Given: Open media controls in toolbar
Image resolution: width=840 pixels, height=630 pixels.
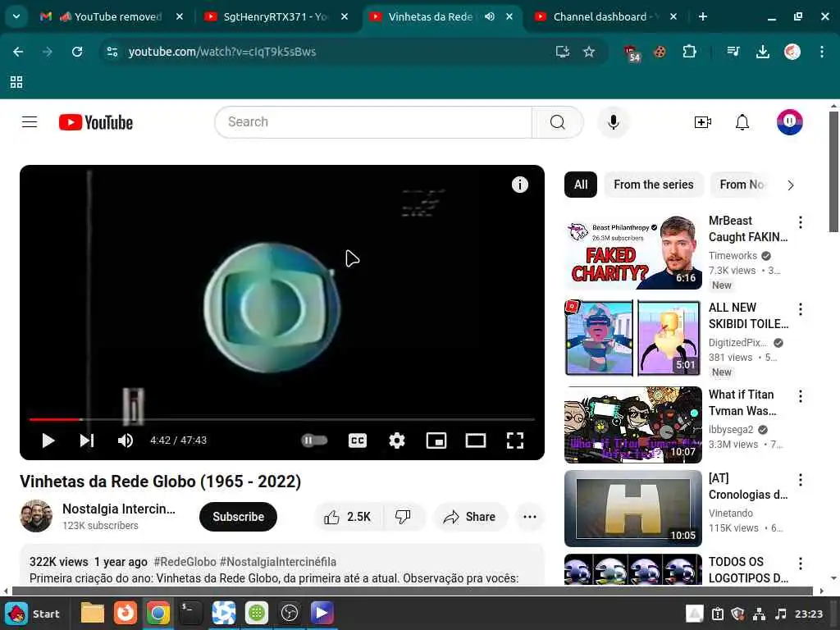Looking at the screenshot, I should click(x=733, y=52).
